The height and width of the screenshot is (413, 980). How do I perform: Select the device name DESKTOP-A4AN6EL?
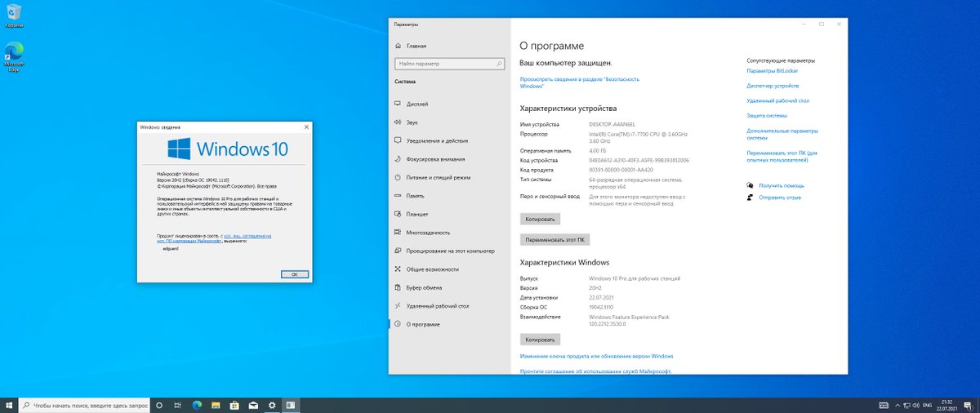coord(612,124)
